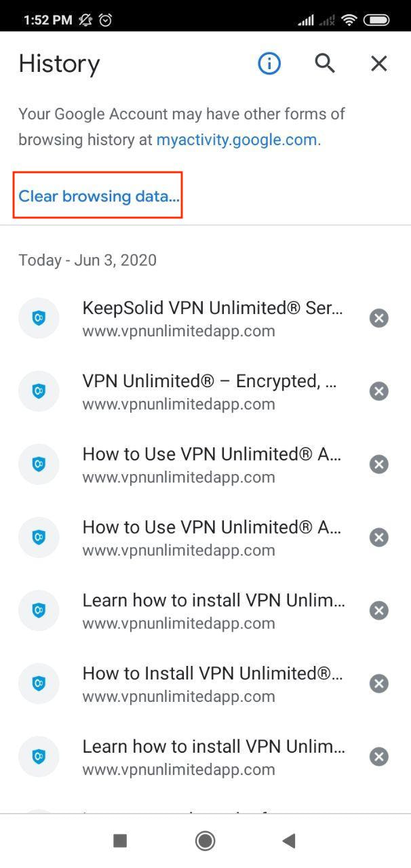Remove first Learn how to install VPN entry
411x868 pixels.
click(x=378, y=611)
